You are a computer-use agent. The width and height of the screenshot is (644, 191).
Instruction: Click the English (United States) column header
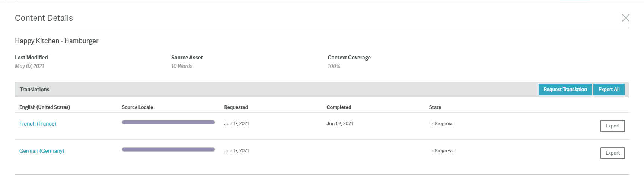[x=45, y=107]
